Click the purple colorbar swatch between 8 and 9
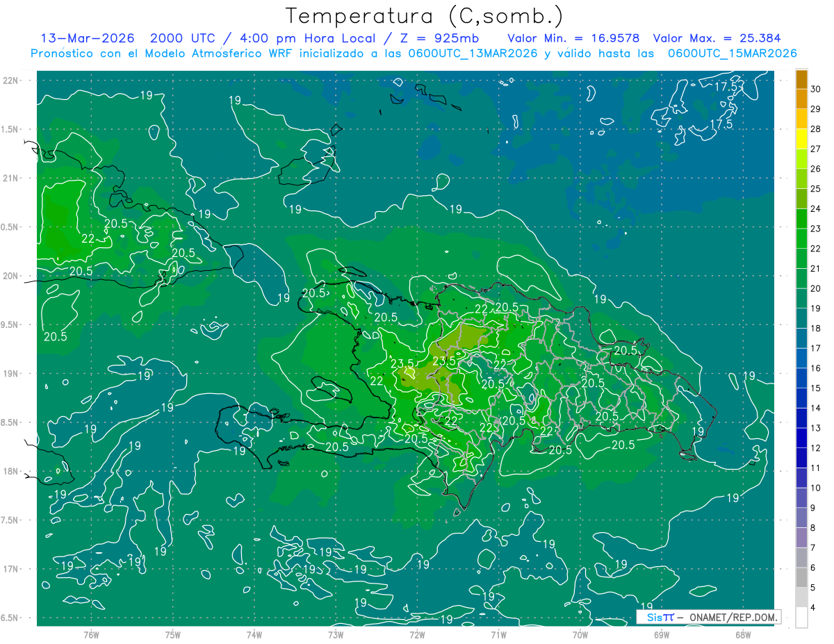Screen dimensions: 834x644 [x=801, y=518]
